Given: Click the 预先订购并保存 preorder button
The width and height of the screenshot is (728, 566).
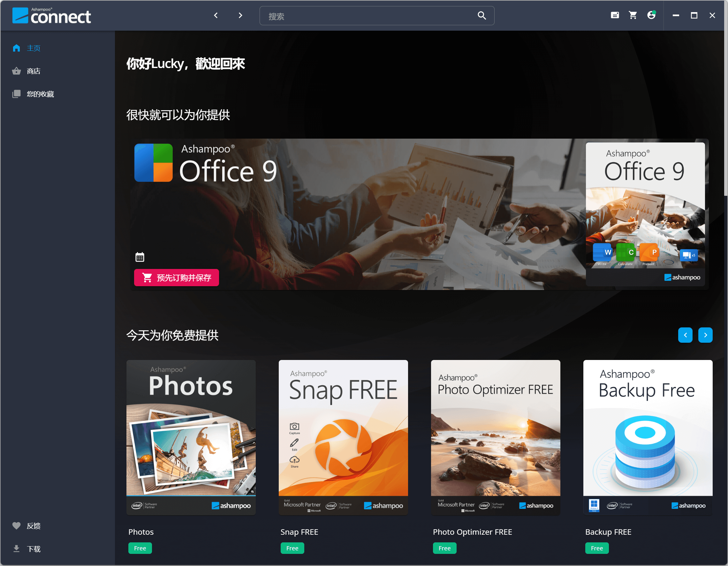Looking at the screenshot, I should pos(176,278).
